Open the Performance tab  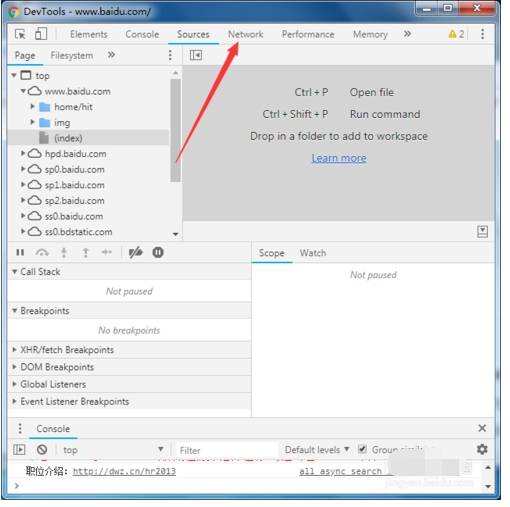click(x=308, y=34)
